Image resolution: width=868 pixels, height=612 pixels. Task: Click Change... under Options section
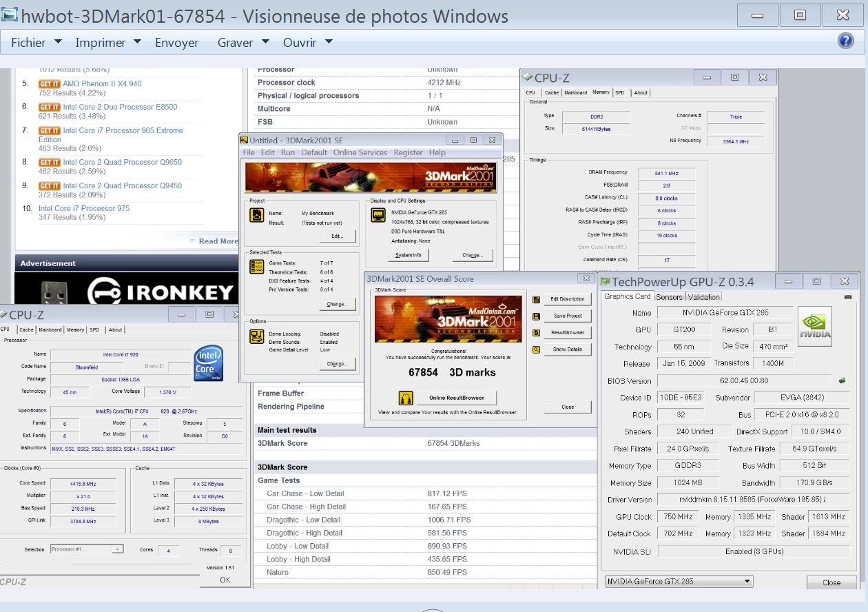(x=338, y=364)
